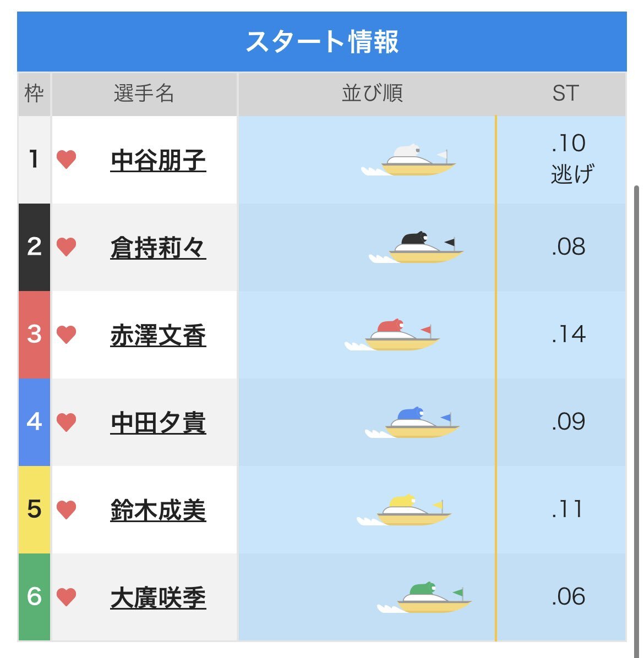The image size is (644, 658).
Task: Click the heart icon beside 鈴木成美
Action: click(67, 509)
